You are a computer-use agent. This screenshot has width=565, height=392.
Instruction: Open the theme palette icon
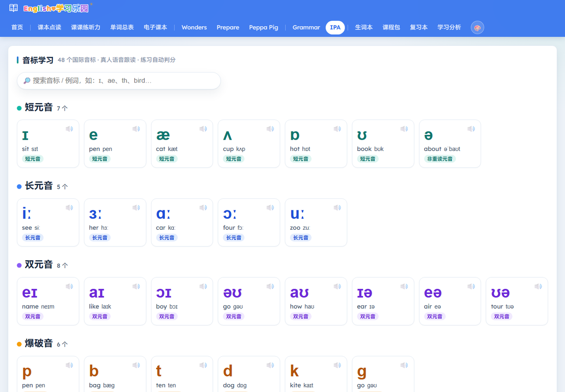click(x=477, y=27)
